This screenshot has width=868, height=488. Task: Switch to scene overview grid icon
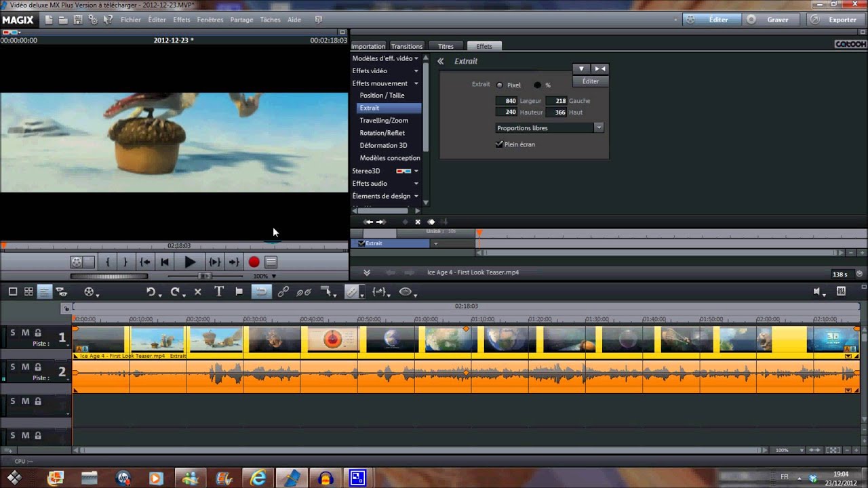pos(28,291)
